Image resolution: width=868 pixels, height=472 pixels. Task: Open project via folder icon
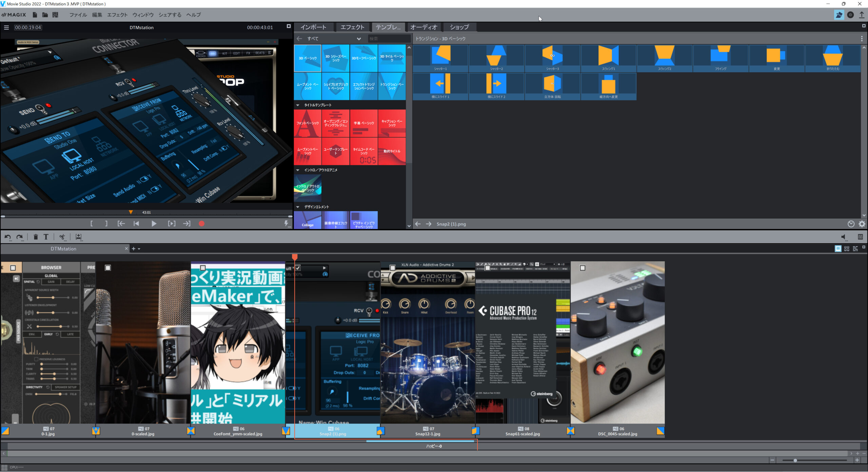[45, 15]
